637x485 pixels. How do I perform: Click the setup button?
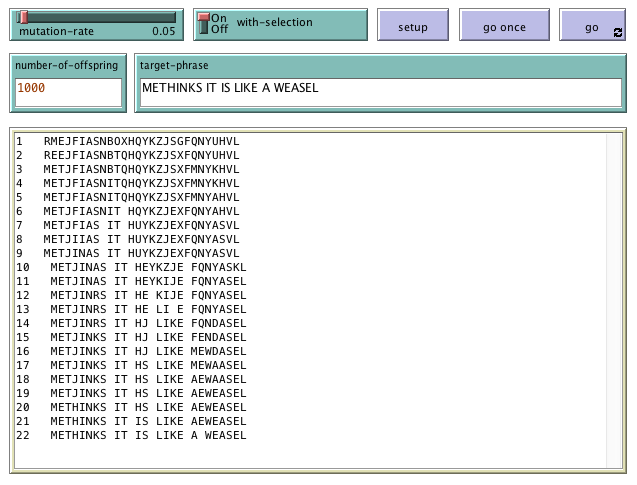(x=413, y=27)
